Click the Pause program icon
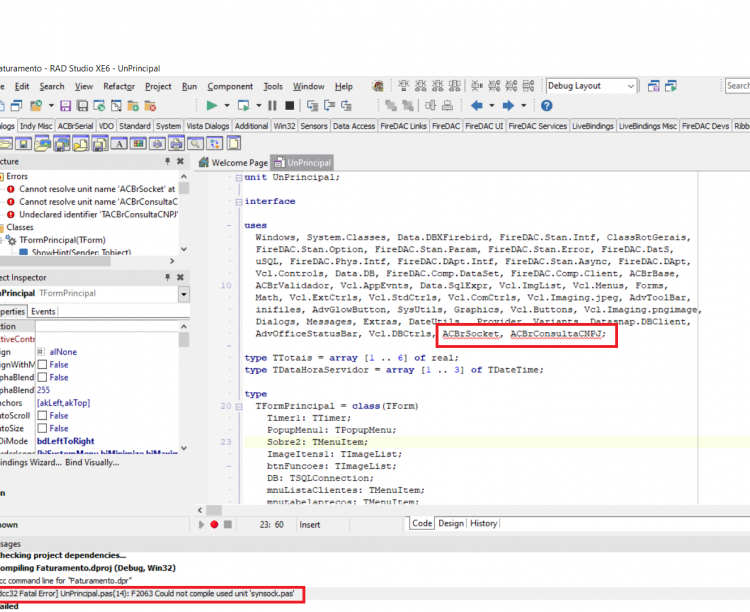This screenshot has width=750, height=612. click(x=272, y=105)
